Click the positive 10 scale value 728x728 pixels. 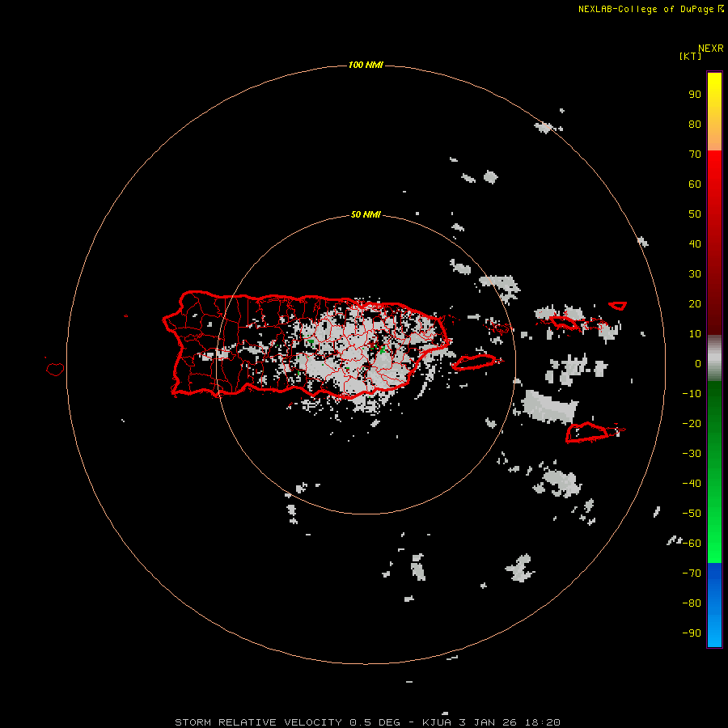tap(695, 334)
